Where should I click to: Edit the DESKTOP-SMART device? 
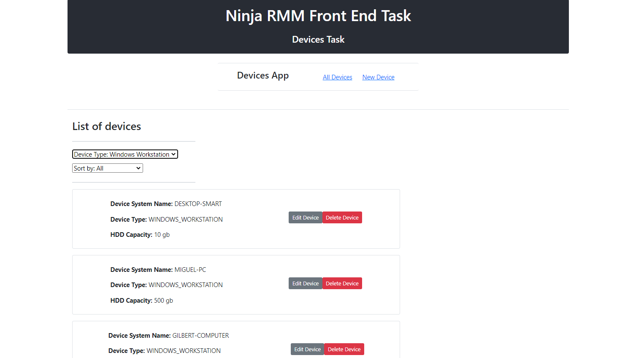[x=306, y=218]
